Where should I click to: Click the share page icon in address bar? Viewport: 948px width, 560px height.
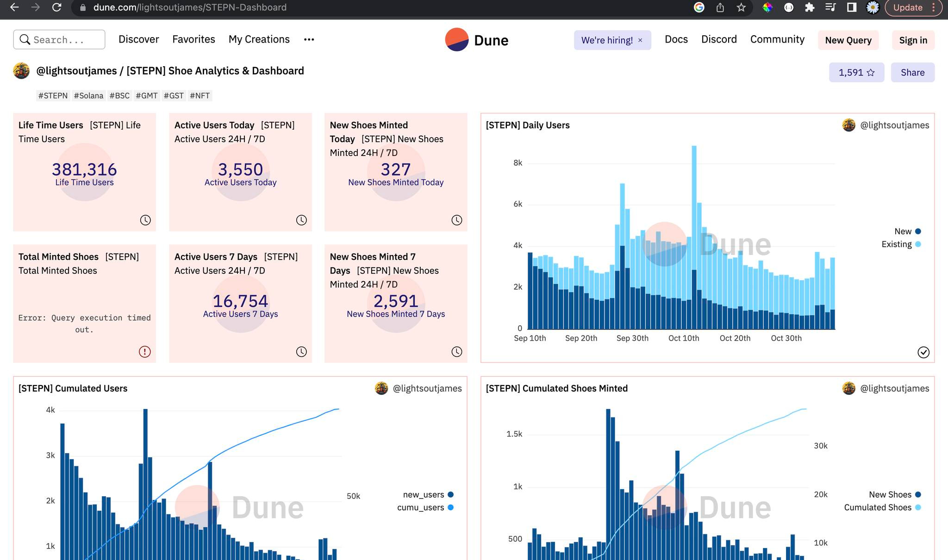pos(720,7)
